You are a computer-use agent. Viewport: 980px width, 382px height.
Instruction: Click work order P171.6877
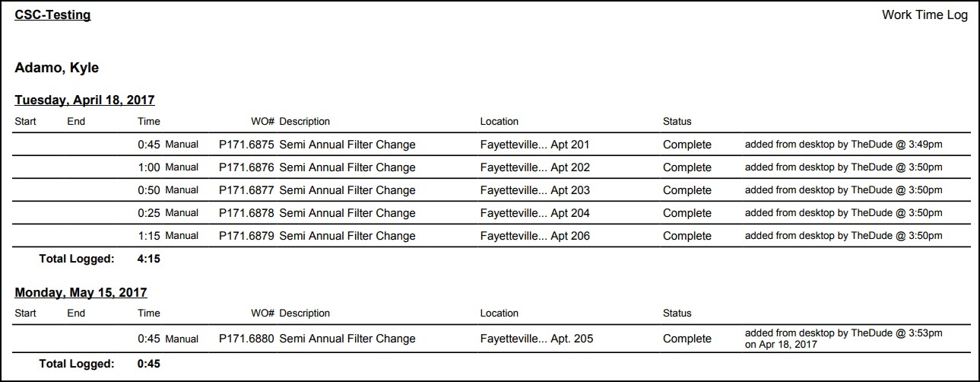coord(246,190)
